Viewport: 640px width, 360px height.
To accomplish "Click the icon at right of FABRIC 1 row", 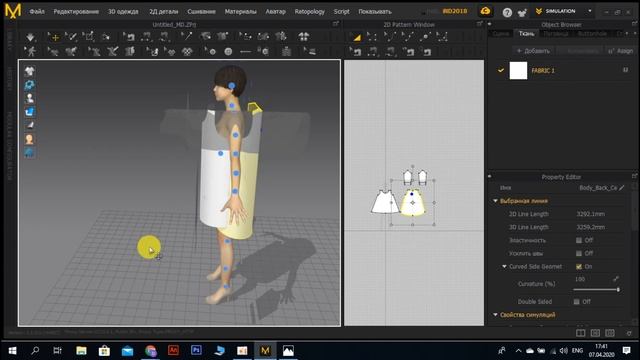I will pyautogui.click(x=625, y=70).
